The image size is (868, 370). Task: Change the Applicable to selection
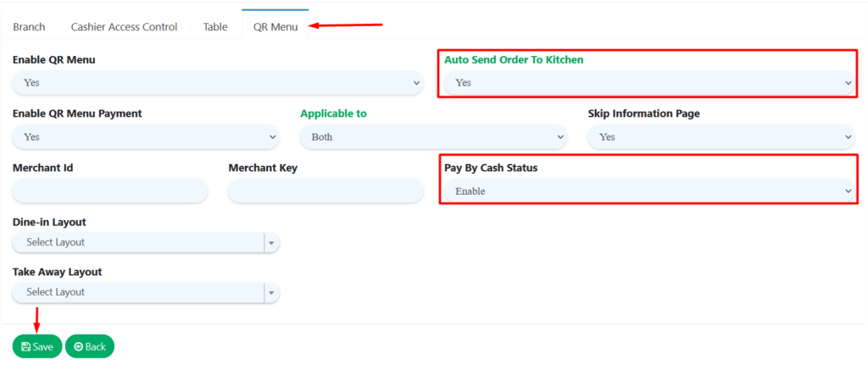coord(432,137)
